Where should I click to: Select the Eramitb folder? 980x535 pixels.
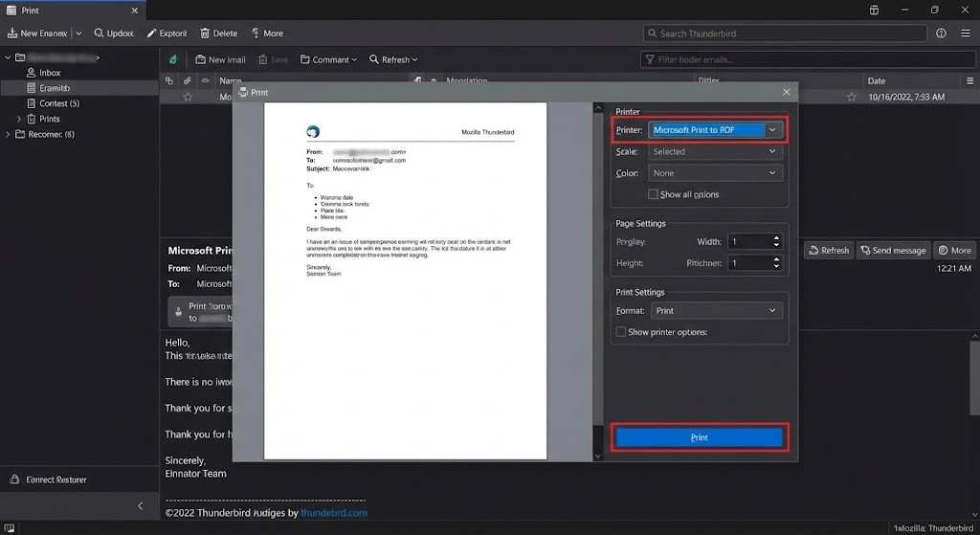click(79, 88)
